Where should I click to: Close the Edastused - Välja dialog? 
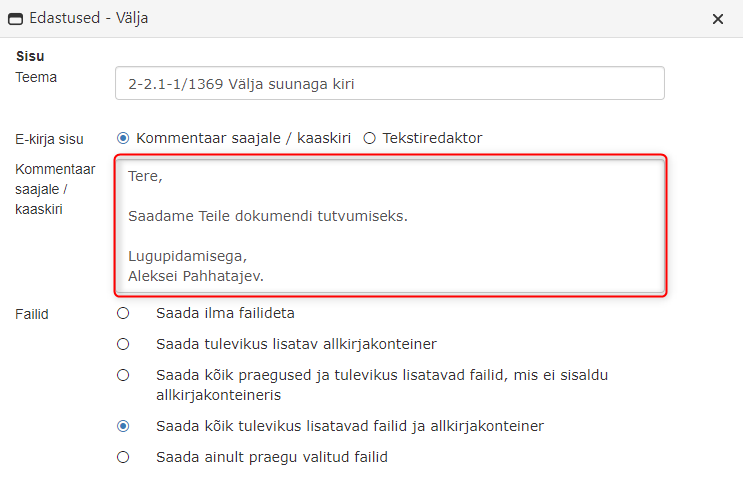[x=718, y=19]
